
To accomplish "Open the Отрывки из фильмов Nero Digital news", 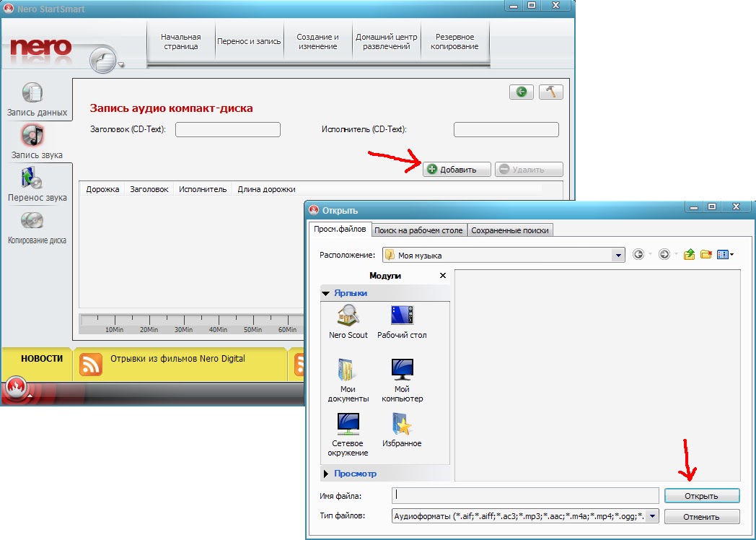I will tap(177, 359).
